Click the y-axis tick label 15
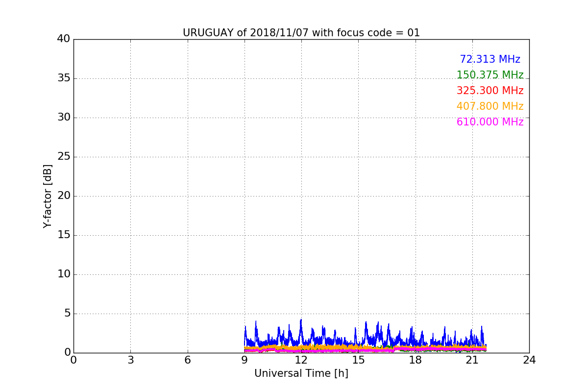This screenshot has height=392, width=588. tap(64, 235)
